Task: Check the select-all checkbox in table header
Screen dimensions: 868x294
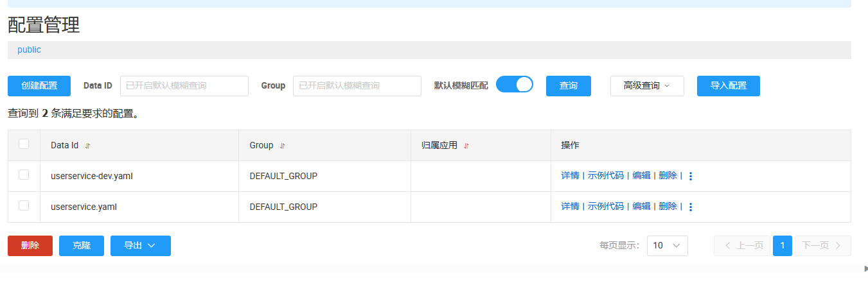Action: coord(24,144)
